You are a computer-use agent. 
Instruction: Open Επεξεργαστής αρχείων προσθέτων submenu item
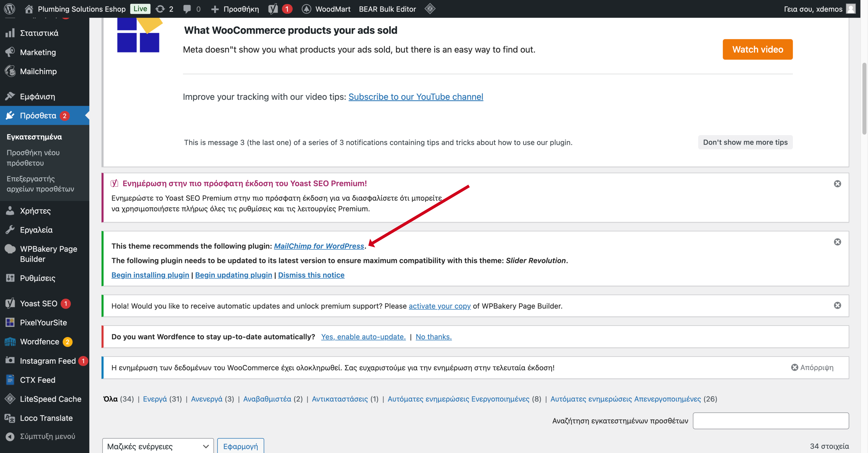coord(40,184)
